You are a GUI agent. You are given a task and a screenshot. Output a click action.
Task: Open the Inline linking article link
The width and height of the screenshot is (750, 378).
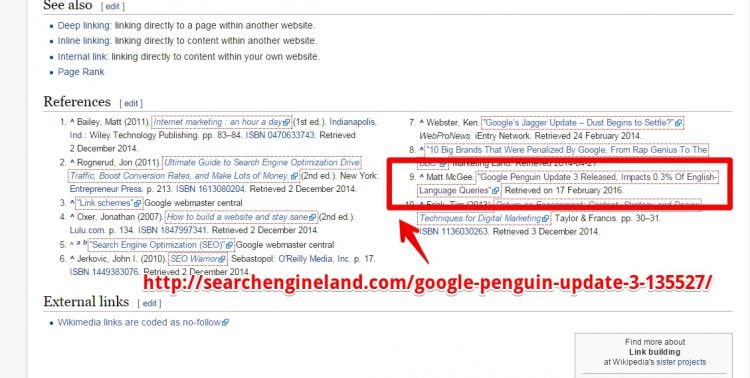(84, 41)
